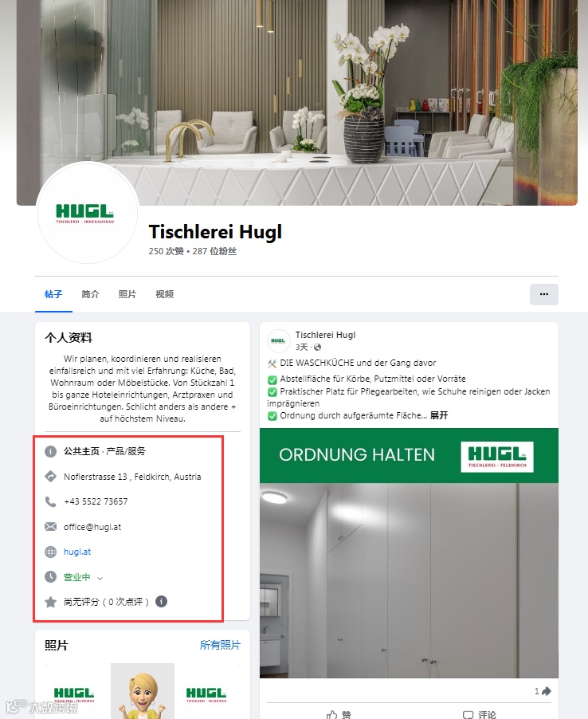The width and height of the screenshot is (588, 719).
Task: Open the 视频 tab
Action: 165,294
